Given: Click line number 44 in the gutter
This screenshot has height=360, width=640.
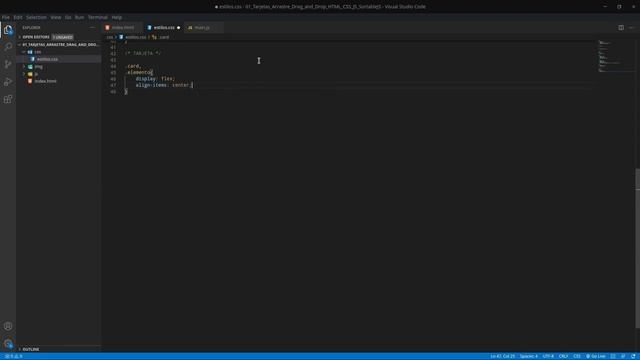Looking at the screenshot, I should click(x=113, y=66).
